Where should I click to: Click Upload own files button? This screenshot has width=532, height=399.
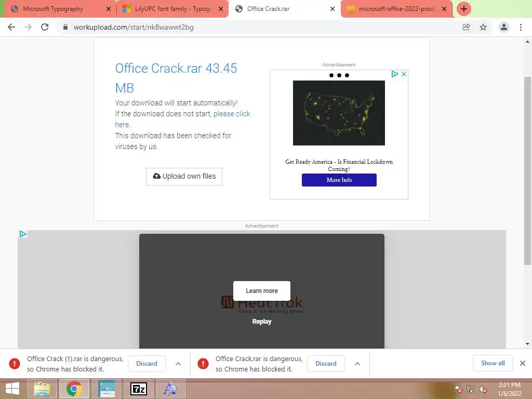tap(184, 177)
